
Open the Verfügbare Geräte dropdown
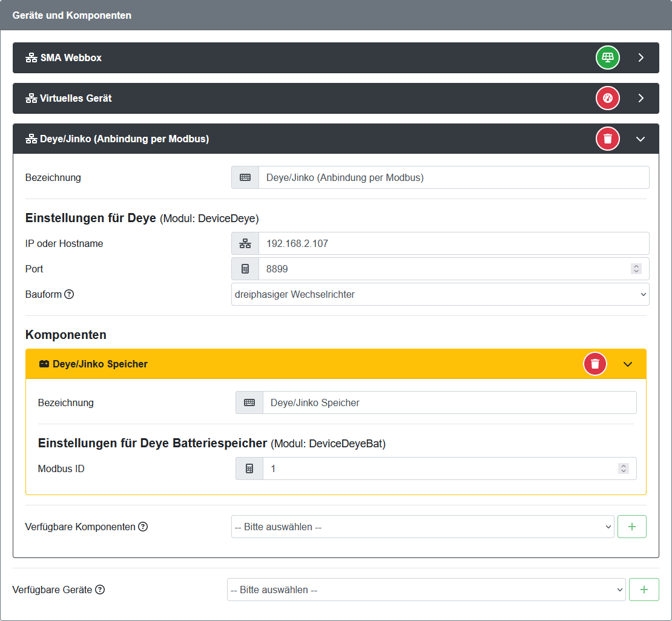[426, 590]
